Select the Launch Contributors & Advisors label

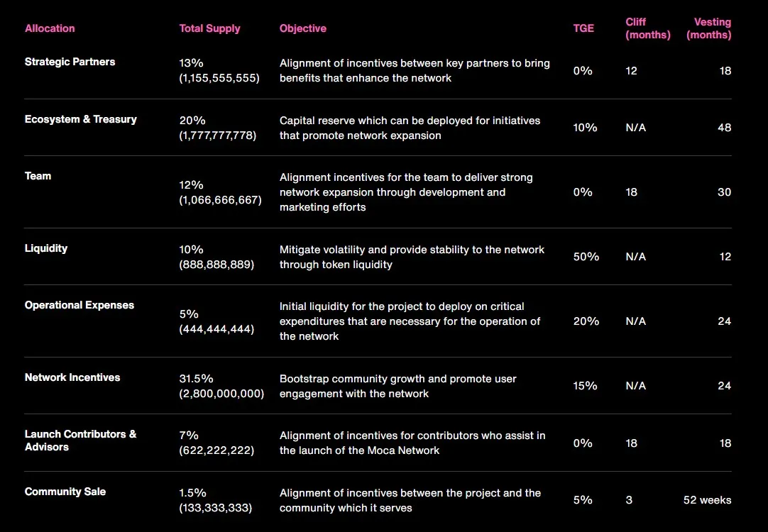(80, 440)
